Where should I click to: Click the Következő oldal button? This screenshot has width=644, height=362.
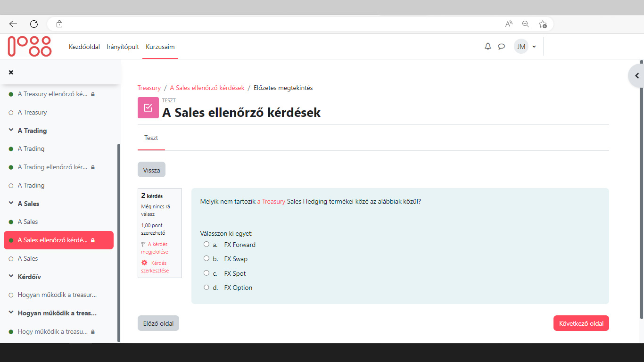click(x=581, y=323)
